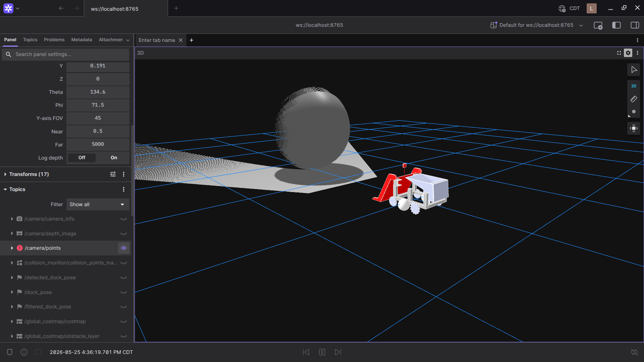
Task: Select the measure ruler tool
Action: (634, 99)
